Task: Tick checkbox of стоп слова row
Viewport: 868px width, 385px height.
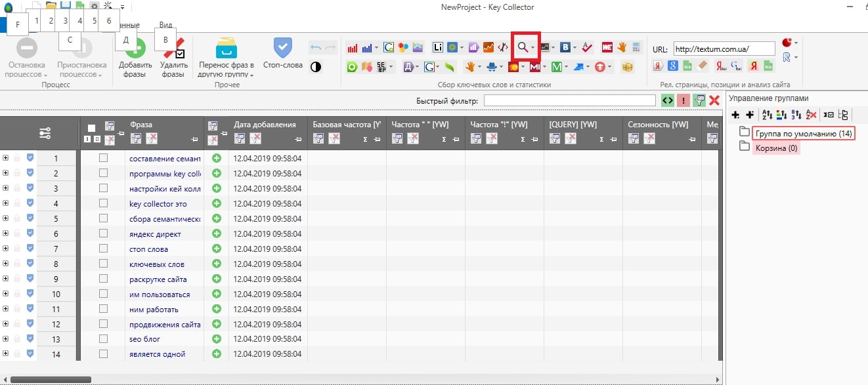Action: point(103,249)
